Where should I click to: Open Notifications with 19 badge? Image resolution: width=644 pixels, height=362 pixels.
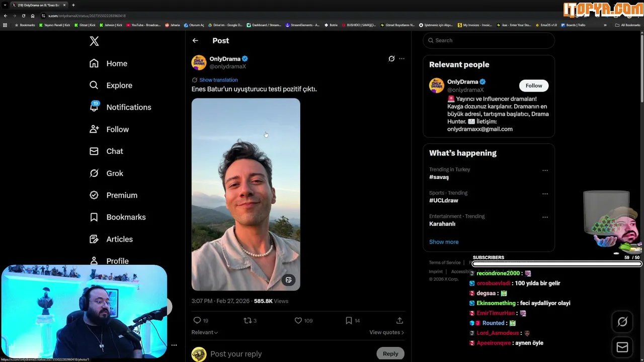120,107
